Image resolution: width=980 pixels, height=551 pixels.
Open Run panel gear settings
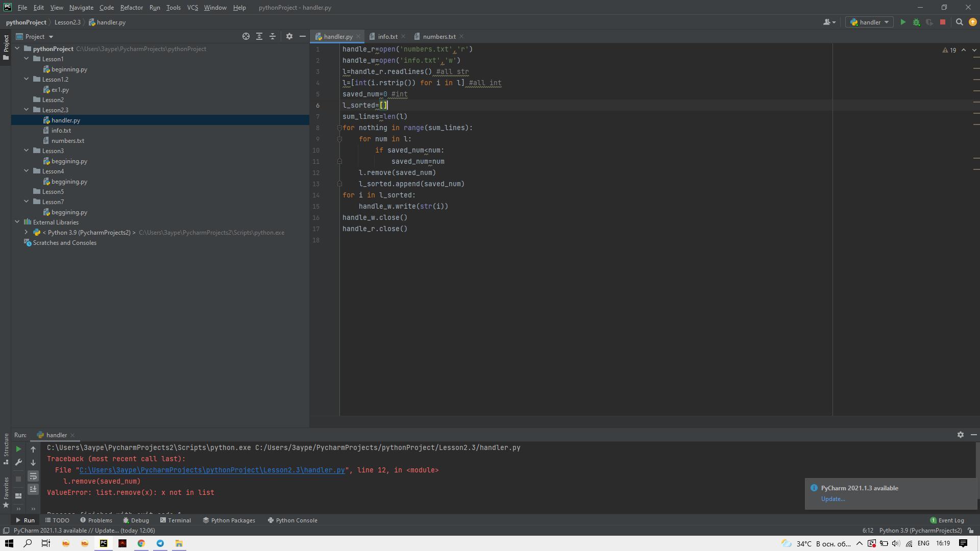coord(960,435)
